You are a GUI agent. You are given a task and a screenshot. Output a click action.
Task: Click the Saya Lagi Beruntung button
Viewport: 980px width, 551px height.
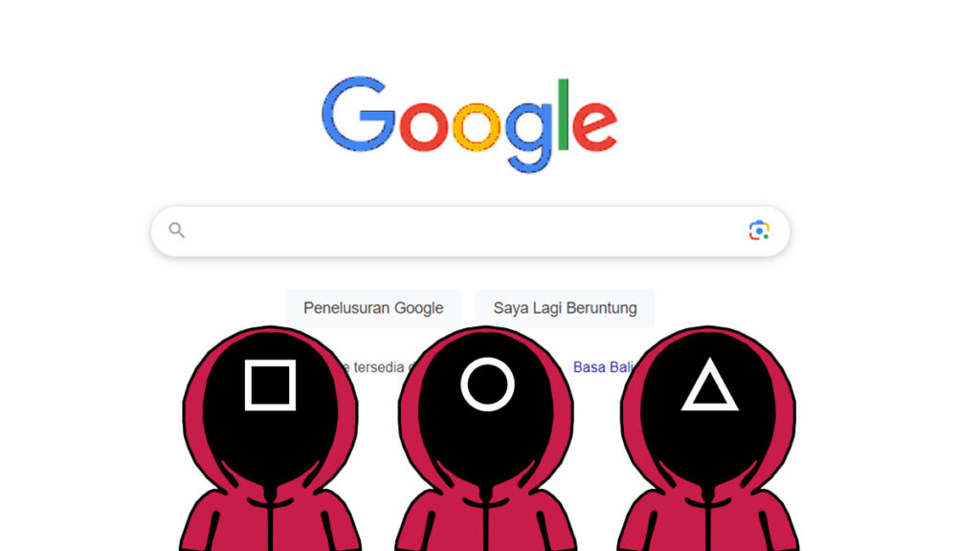565,308
